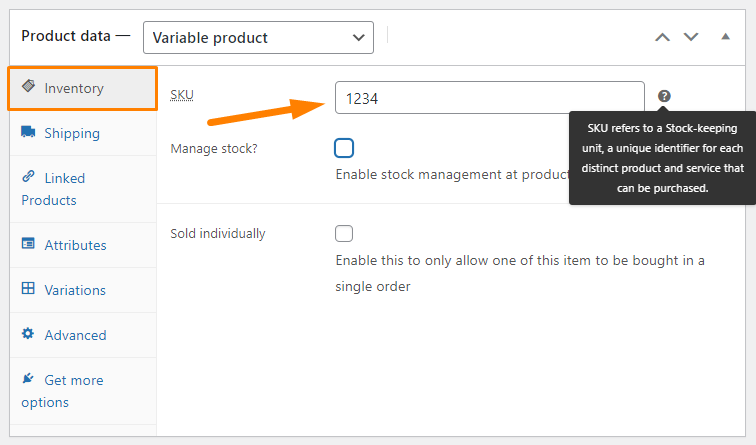Screen dimensions: 756x445
Task: Click the Get more options plug icon
Action: pyautogui.click(x=28, y=378)
